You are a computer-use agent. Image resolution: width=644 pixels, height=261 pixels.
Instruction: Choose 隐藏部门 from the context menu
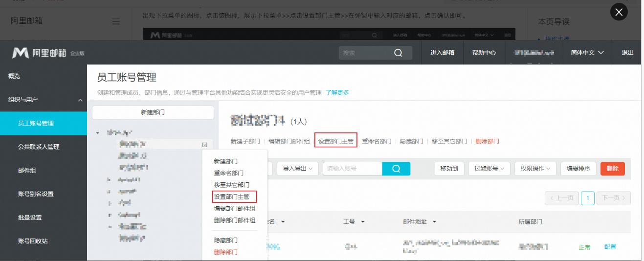(226, 240)
